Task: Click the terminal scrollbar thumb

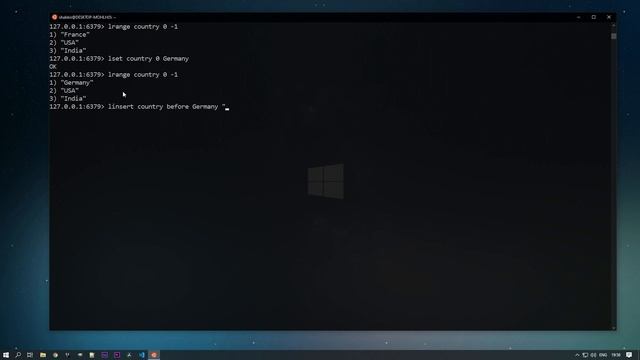Action: 613,36
